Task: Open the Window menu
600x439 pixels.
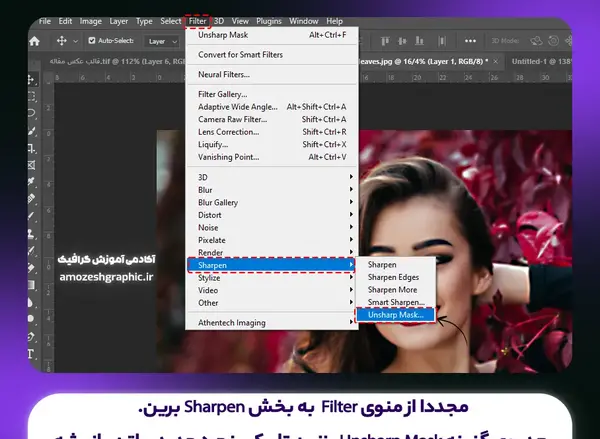Action: coord(303,21)
